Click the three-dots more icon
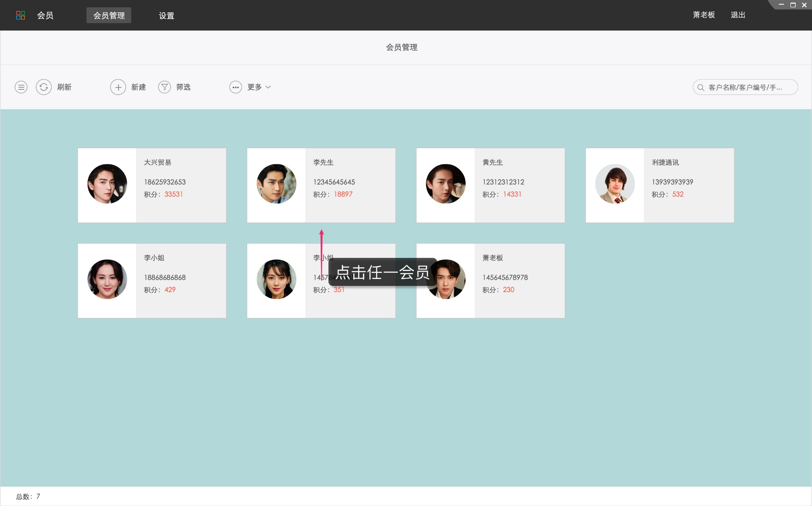The width and height of the screenshot is (812, 506). (235, 87)
